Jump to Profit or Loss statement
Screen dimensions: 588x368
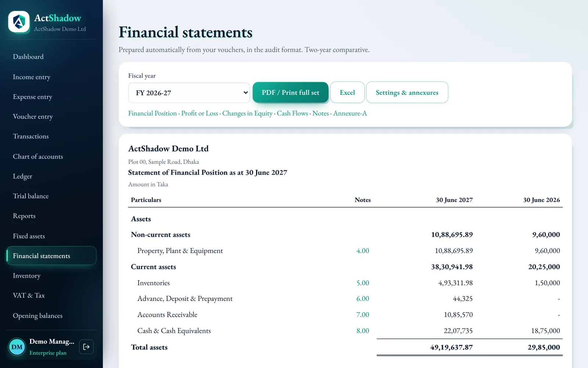coord(200,113)
